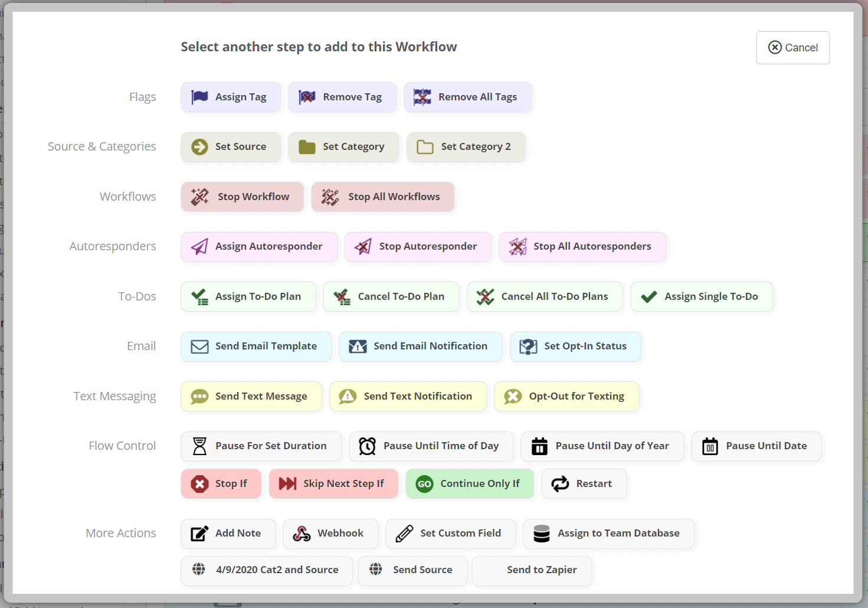
Task: Click the Flags category label
Action: point(142,97)
